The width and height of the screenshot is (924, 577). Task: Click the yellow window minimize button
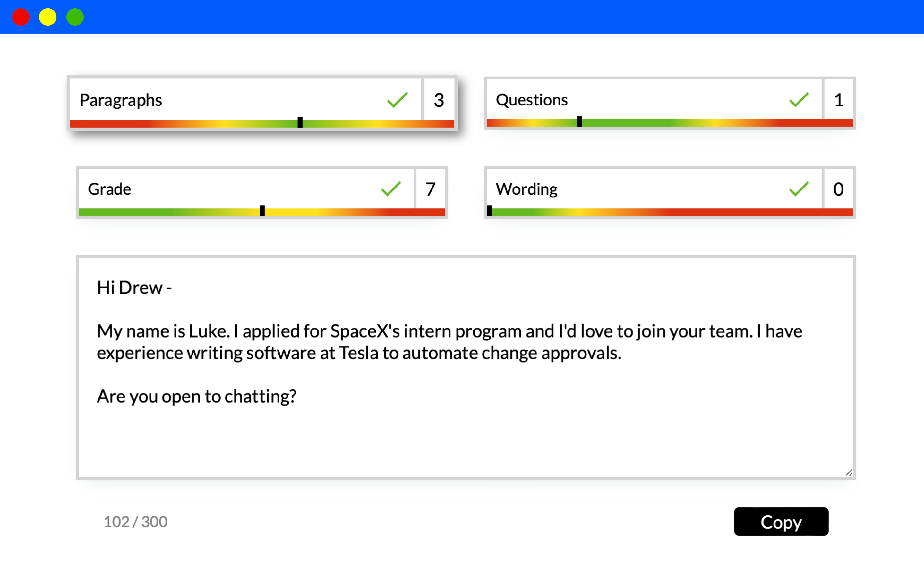[48, 17]
